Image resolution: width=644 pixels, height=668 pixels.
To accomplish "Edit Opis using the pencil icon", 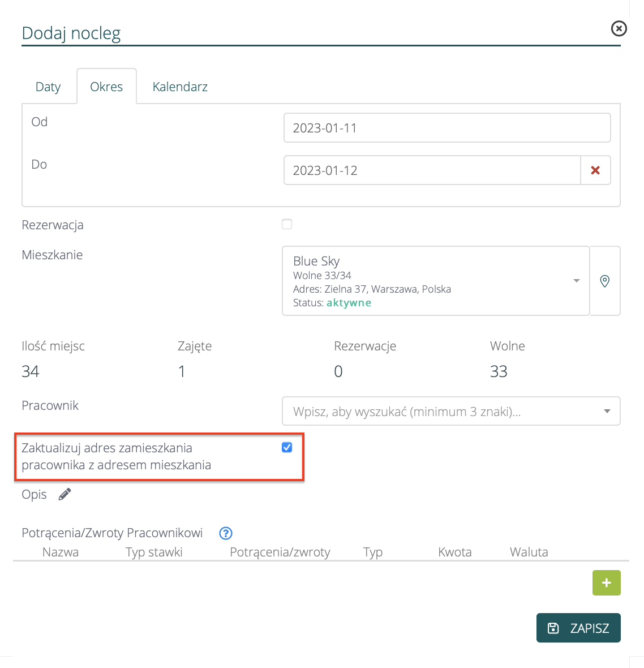I will 65,494.
